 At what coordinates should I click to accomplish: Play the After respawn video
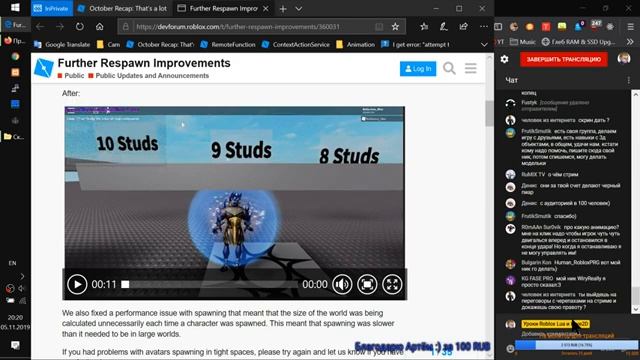(77, 284)
